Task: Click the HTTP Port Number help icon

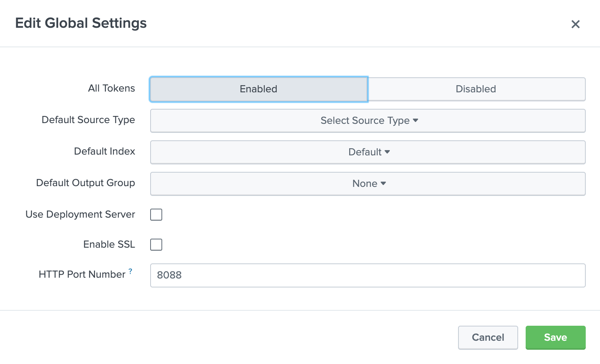Action: pyautogui.click(x=130, y=271)
